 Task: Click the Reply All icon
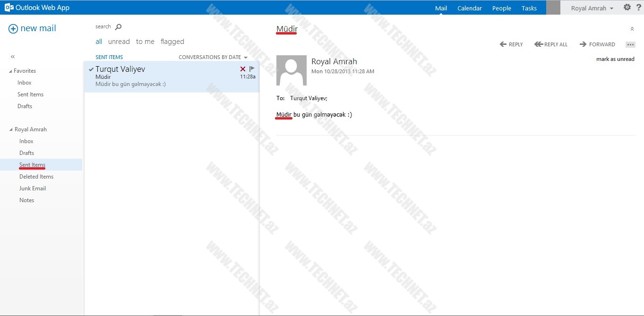(538, 44)
